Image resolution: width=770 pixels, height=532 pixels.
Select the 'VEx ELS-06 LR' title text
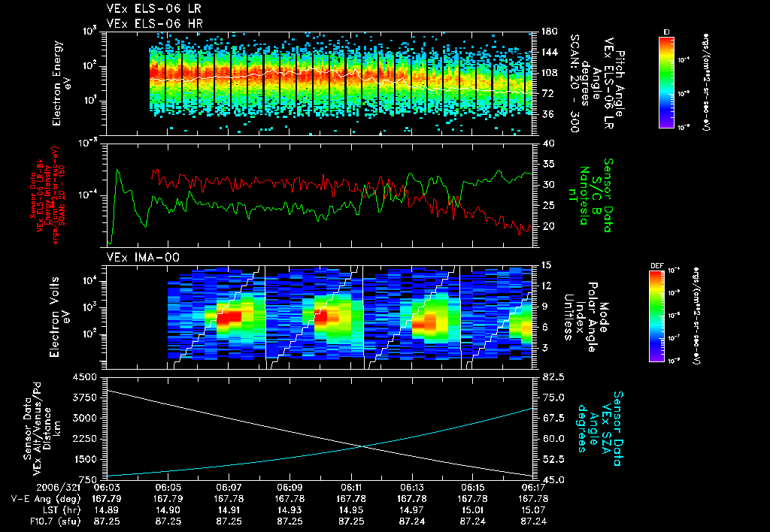153,9
